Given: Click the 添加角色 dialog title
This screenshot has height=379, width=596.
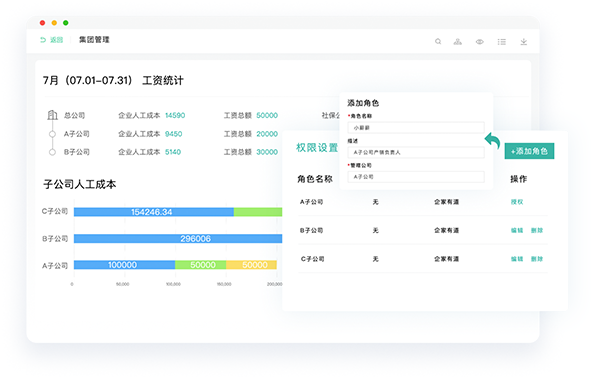Looking at the screenshot, I should [x=363, y=103].
